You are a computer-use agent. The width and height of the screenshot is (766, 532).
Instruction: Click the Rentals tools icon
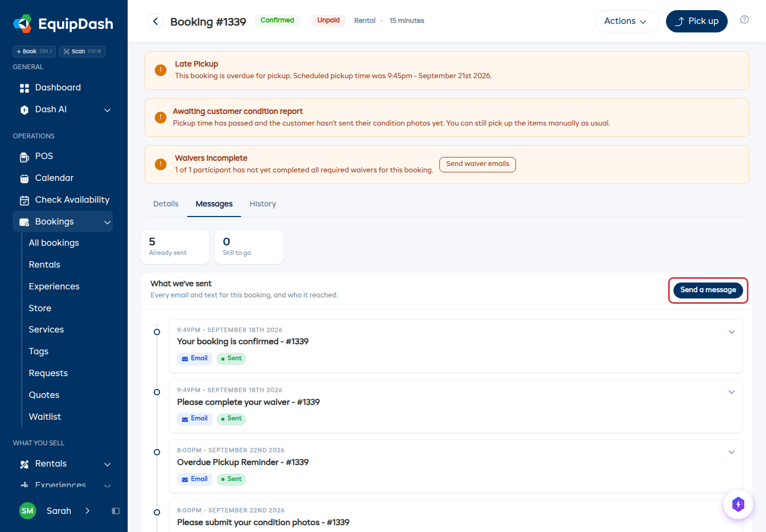pyautogui.click(x=24, y=464)
